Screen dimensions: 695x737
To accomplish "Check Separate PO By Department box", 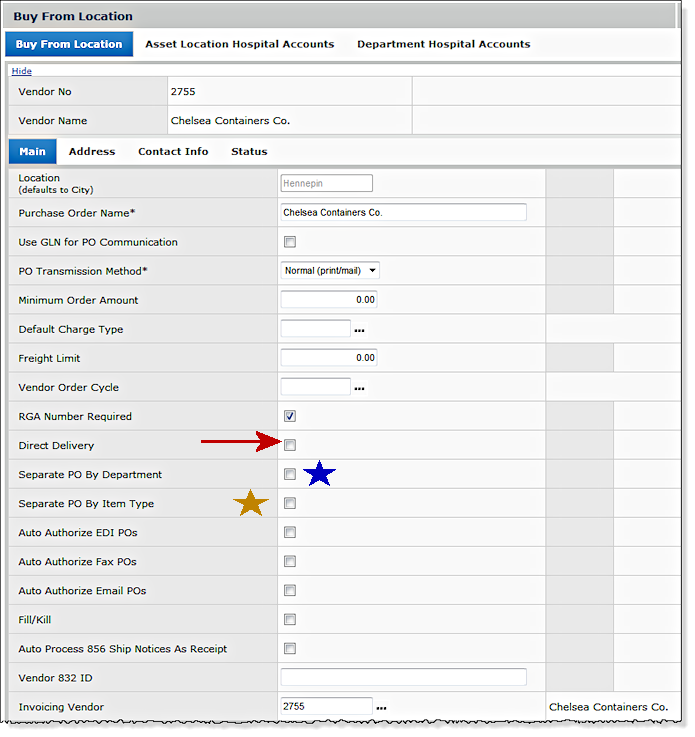I will (290, 474).
